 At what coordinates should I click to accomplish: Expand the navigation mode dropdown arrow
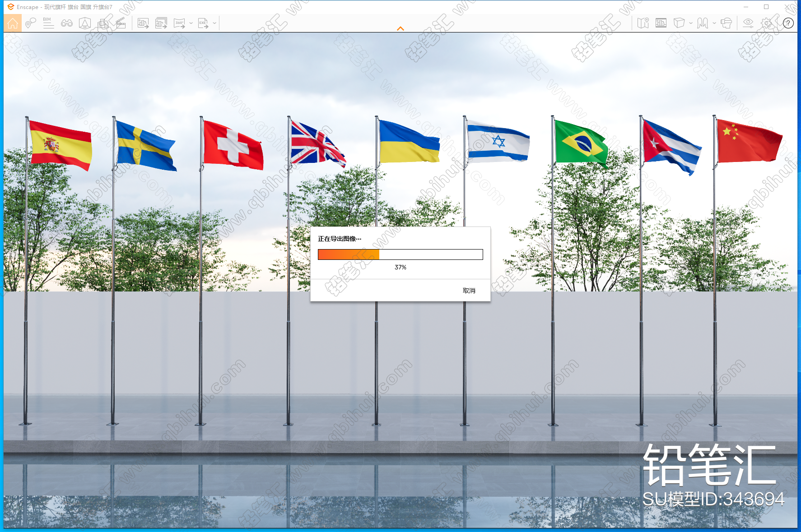pos(714,23)
